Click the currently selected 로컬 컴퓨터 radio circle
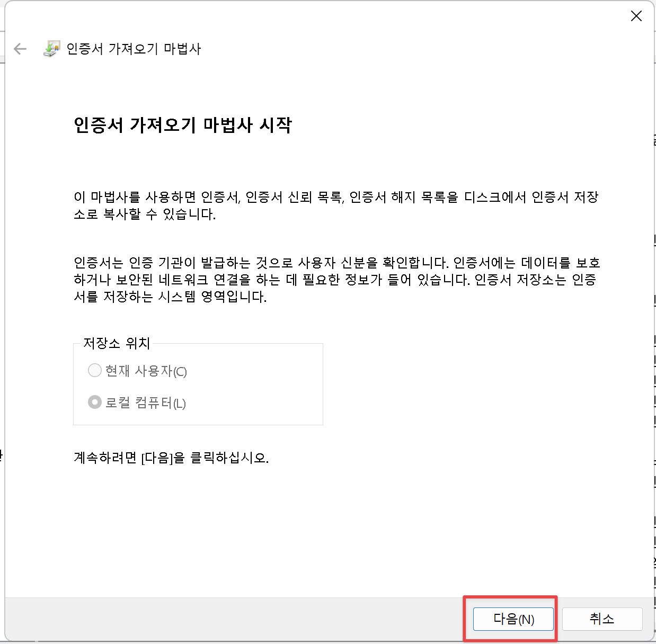Screen dimensions: 656x644 94,402
